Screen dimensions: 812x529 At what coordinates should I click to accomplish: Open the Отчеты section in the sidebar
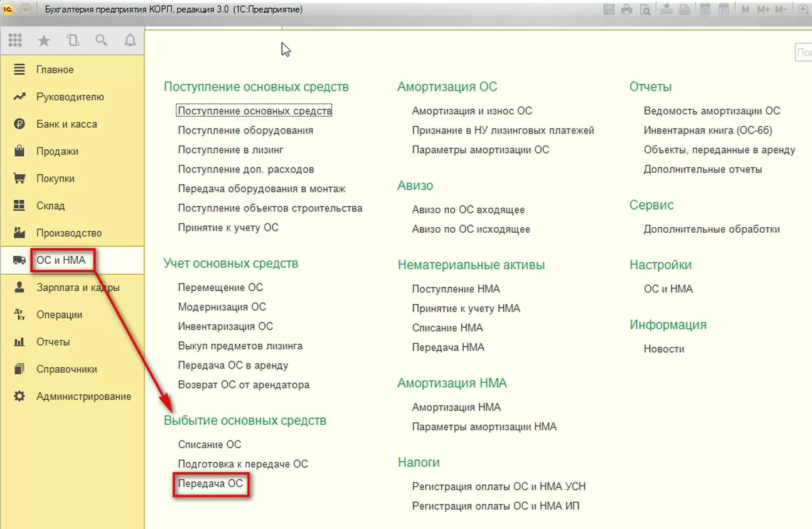(x=72, y=342)
